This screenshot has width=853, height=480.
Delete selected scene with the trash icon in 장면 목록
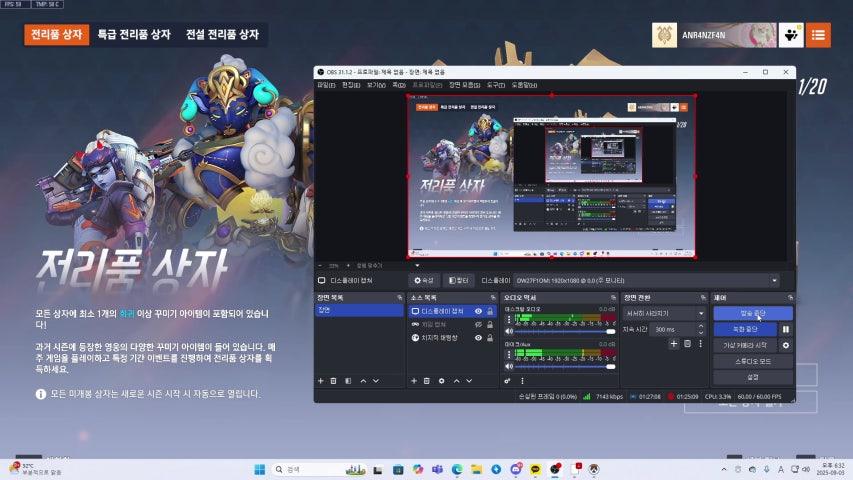pyautogui.click(x=333, y=381)
